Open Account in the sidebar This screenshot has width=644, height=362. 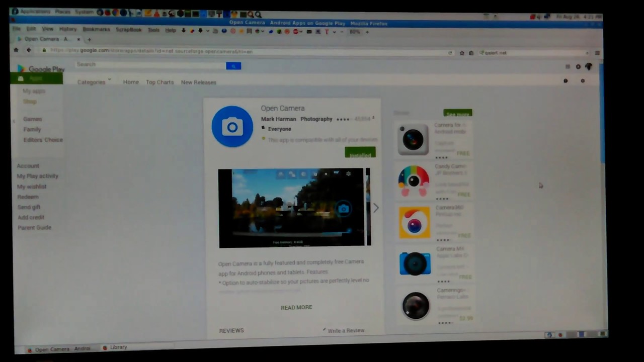[28, 166]
